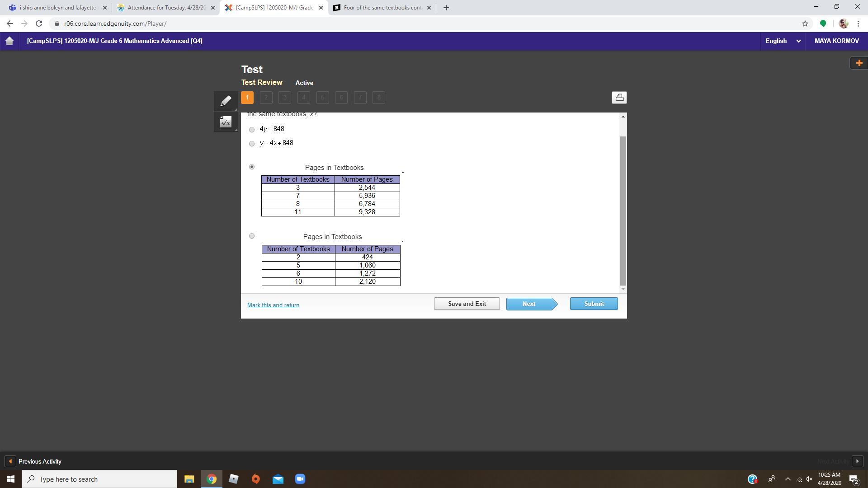Switch to the Attendance for Tuesday tab
Screen dimensions: 868x488
point(165,8)
